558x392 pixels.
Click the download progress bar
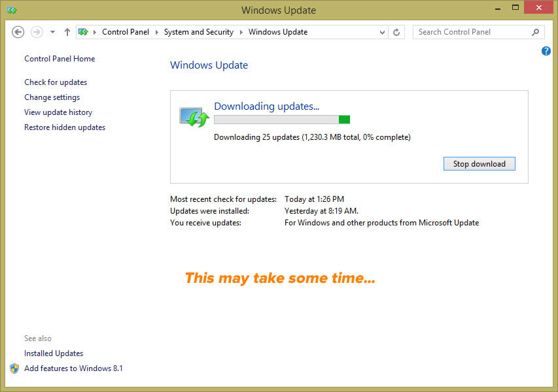pyautogui.click(x=282, y=120)
